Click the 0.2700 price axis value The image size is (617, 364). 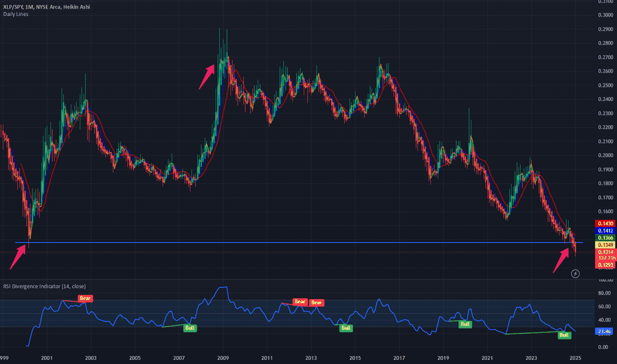[606, 57]
